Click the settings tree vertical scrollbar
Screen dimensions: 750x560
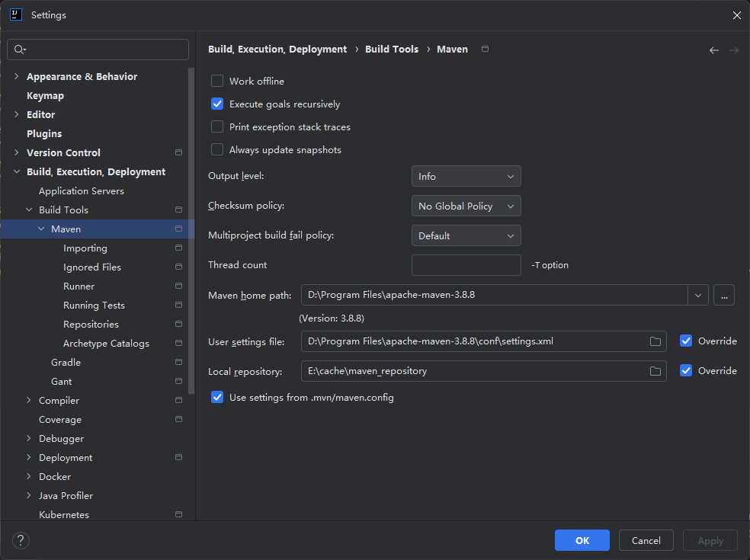click(191, 231)
